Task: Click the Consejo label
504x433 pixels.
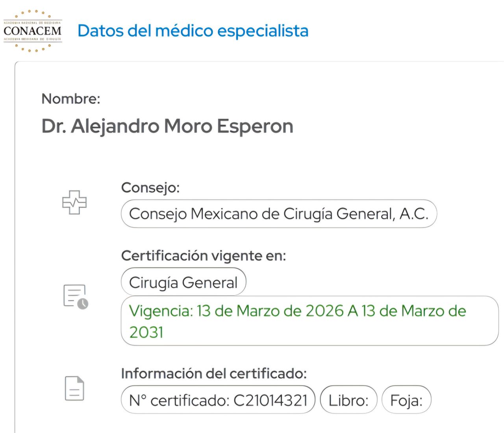Action: click(x=150, y=188)
